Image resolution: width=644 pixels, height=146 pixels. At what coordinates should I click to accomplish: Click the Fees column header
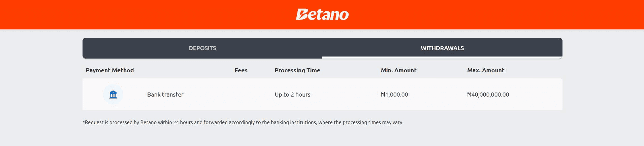[241, 70]
